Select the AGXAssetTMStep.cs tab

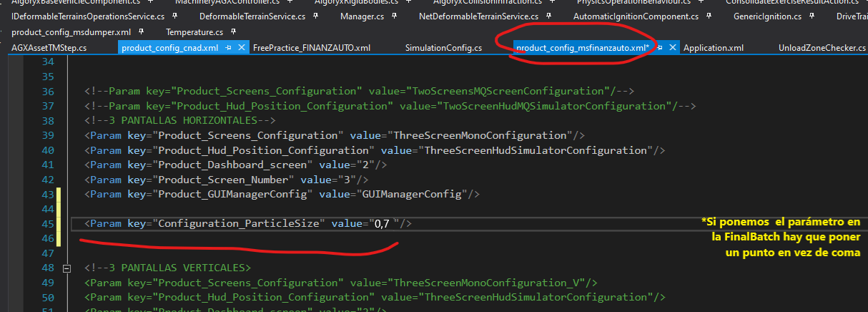49,48
